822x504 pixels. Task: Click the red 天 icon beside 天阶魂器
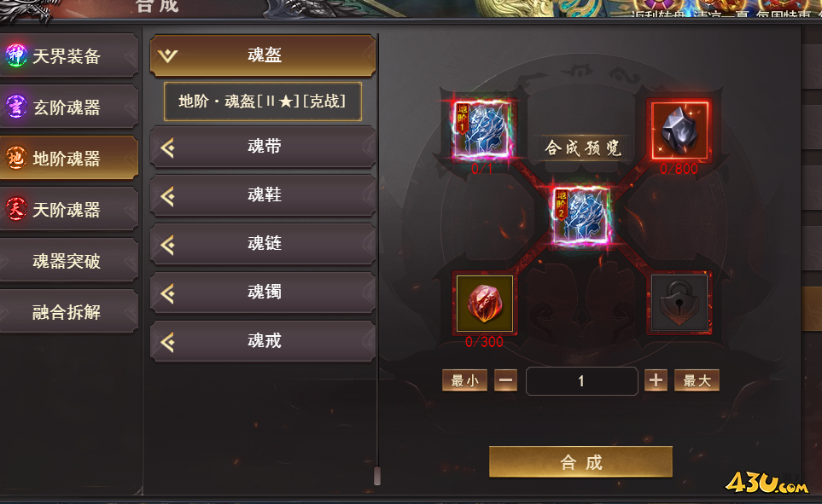[x=15, y=209]
